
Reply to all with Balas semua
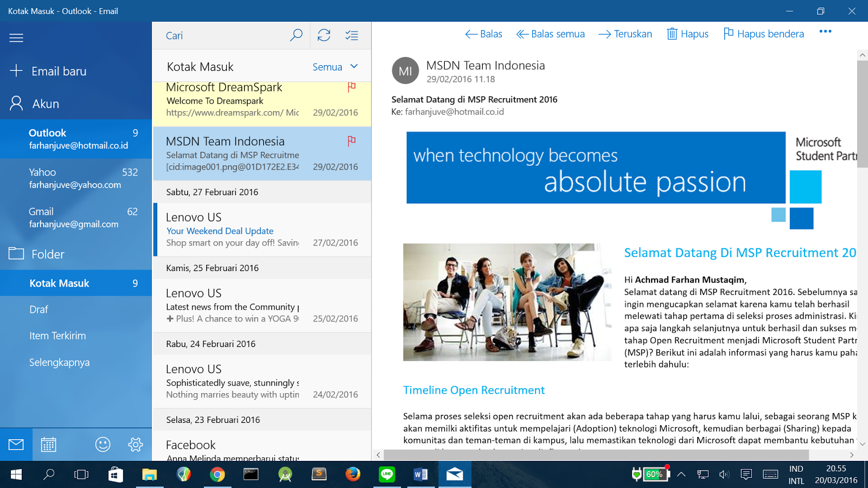click(x=551, y=34)
